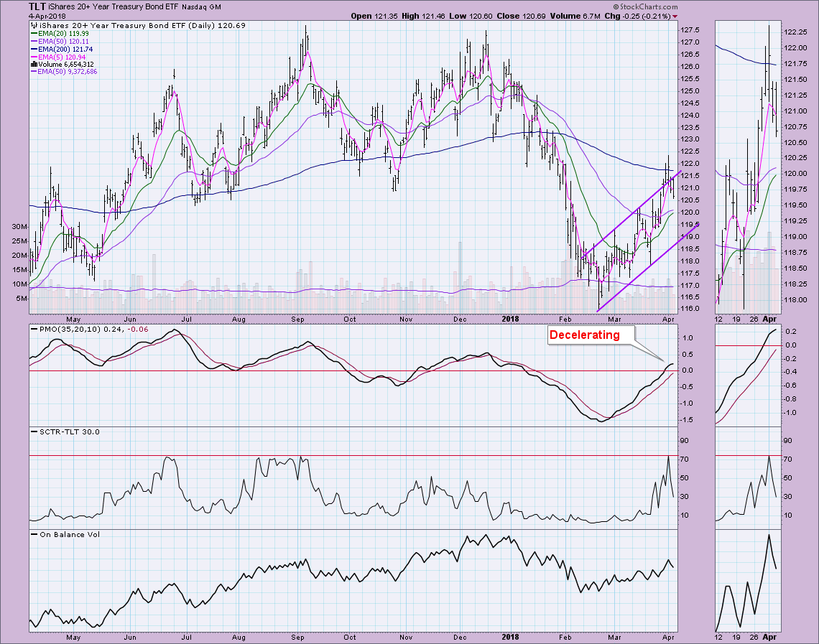This screenshot has height=644, width=819.
Task: Click the 126.0 price axis label
Action: [690, 66]
